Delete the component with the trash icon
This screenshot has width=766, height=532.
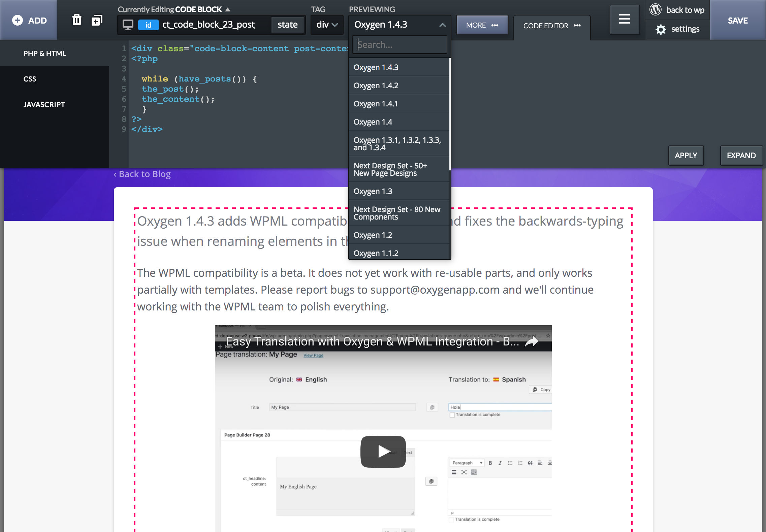(x=77, y=20)
